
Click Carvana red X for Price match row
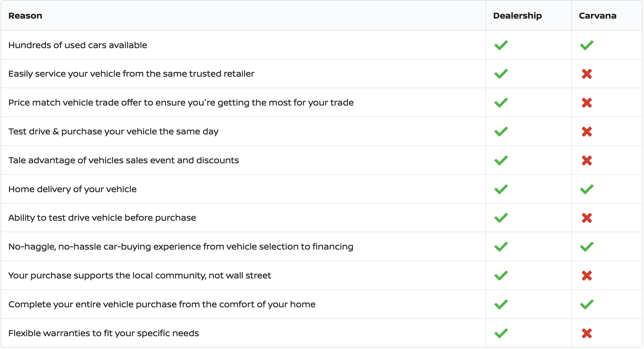(x=587, y=103)
